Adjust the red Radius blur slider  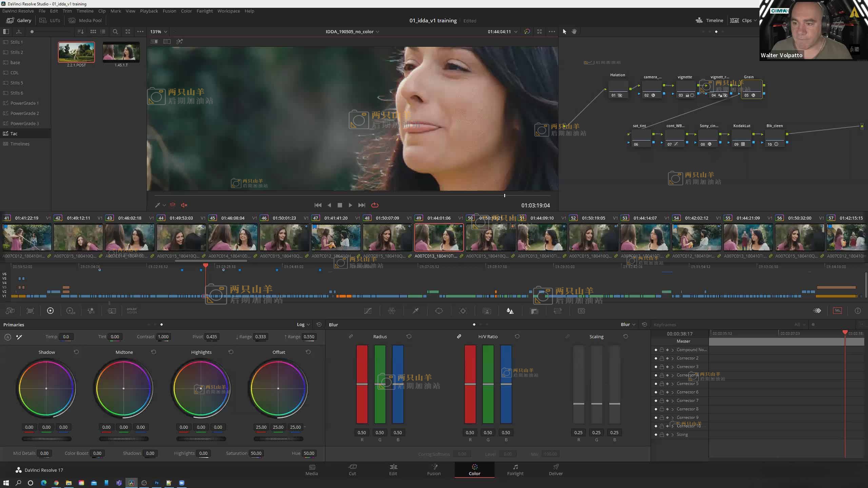click(362, 384)
